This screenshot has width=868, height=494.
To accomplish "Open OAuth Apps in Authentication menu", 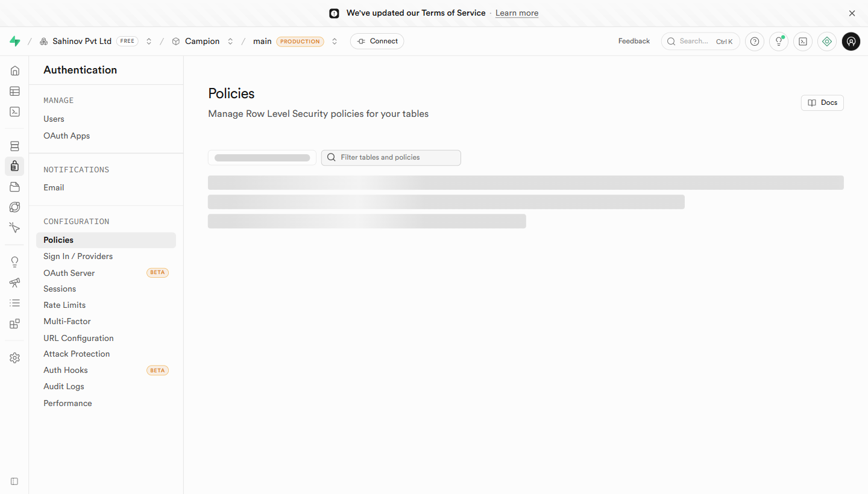I will [66, 136].
